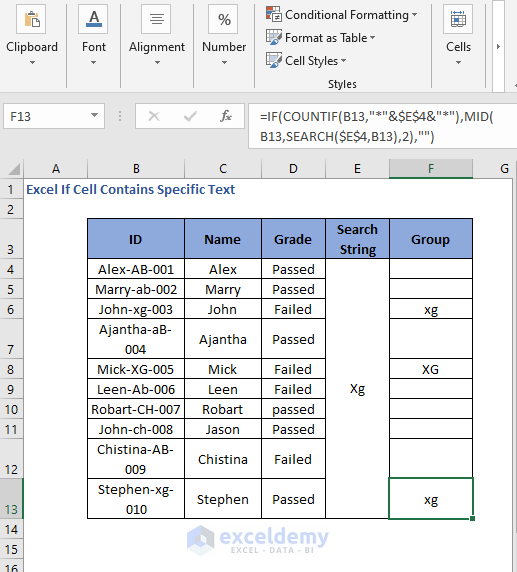Click the Alignment lines icon

[x=157, y=19]
